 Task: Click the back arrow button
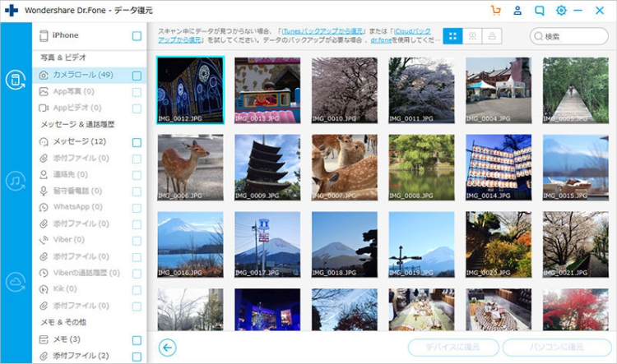[x=168, y=348]
